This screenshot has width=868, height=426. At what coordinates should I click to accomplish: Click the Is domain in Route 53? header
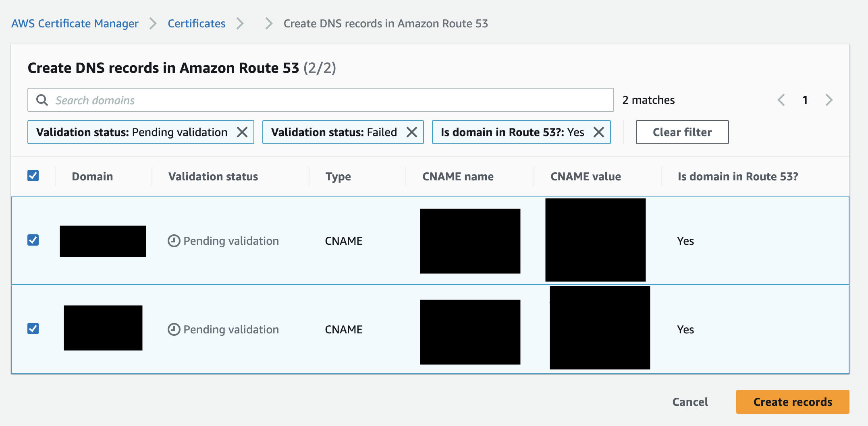pos(738,176)
